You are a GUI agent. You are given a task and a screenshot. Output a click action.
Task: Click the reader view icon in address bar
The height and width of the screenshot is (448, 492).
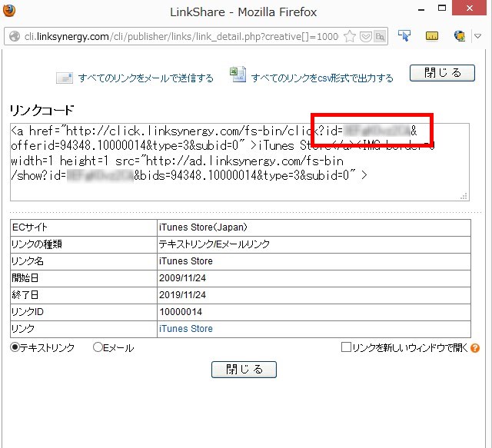[x=380, y=37]
